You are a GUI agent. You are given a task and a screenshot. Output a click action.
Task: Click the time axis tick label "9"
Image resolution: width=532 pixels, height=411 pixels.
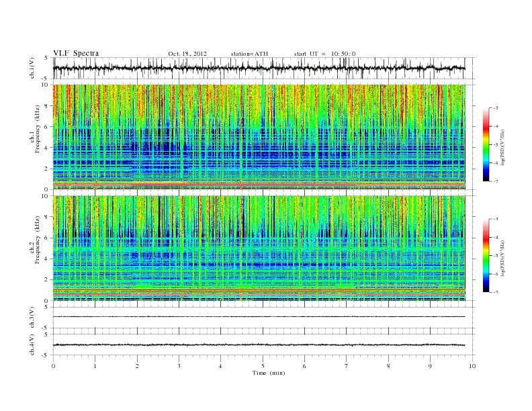tap(430, 366)
